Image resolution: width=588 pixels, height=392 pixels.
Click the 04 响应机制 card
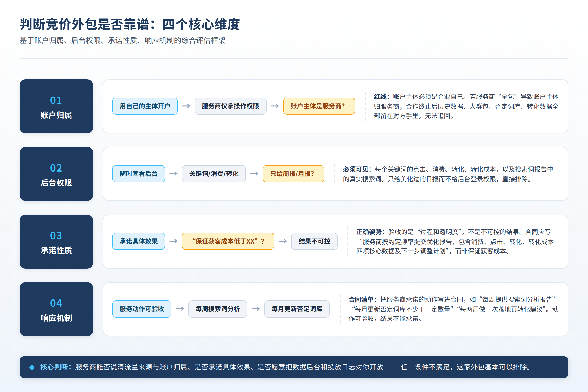click(56, 309)
